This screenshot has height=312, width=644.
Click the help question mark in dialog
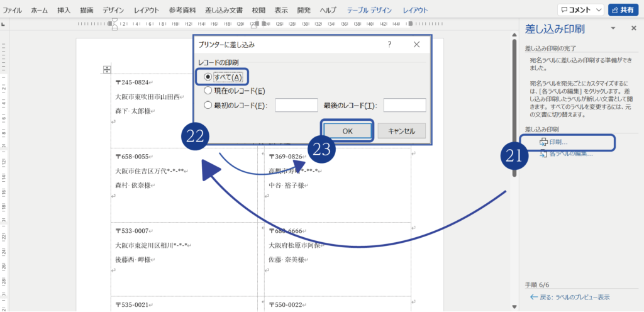pyautogui.click(x=389, y=45)
